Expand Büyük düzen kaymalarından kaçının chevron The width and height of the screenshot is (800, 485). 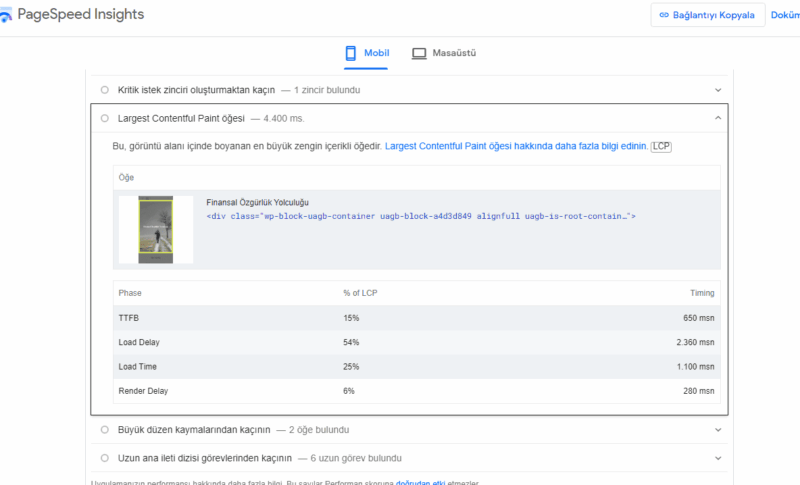click(x=718, y=430)
